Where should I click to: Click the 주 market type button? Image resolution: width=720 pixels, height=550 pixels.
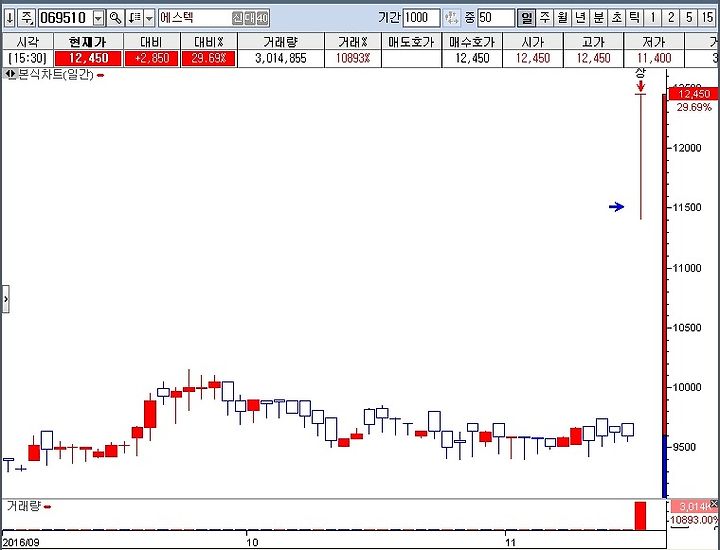[26, 18]
